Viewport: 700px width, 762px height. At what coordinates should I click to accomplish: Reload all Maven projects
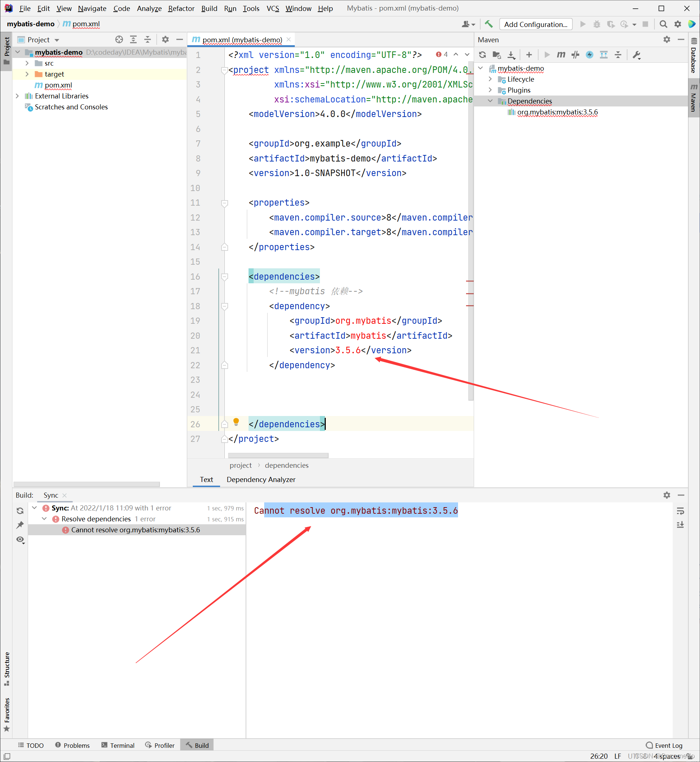pos(482,55)
